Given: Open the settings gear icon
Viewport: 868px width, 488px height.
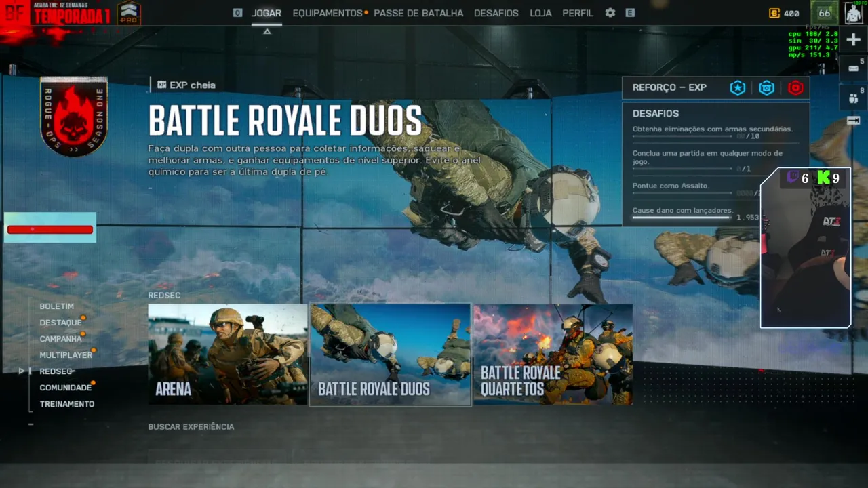Looking at the screenshot, I should [610, 13].
